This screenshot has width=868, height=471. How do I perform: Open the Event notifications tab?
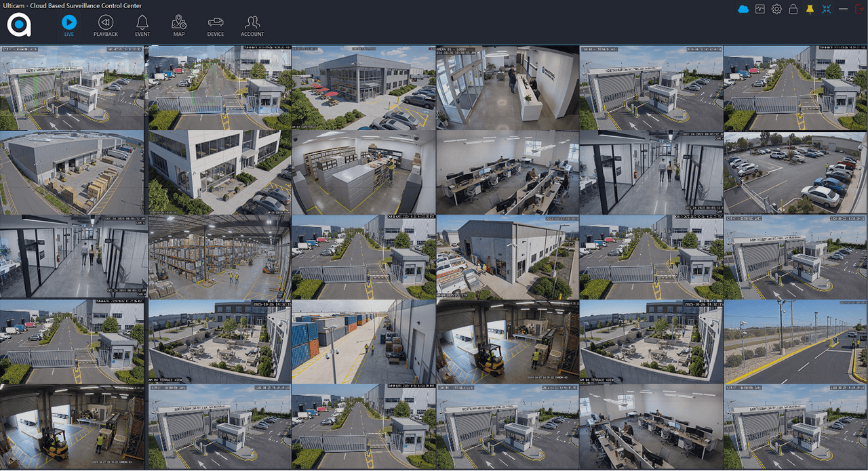click(142, 25)
